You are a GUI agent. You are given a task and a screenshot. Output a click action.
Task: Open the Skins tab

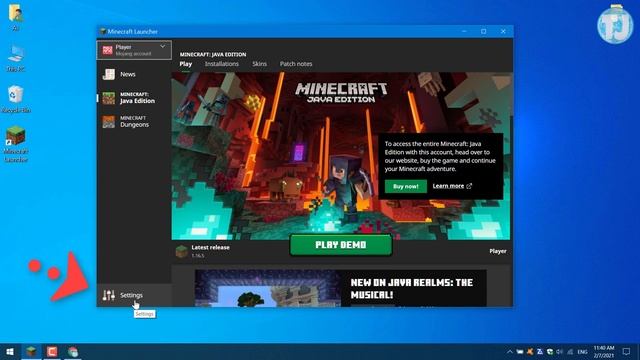(x=259, y=64)
